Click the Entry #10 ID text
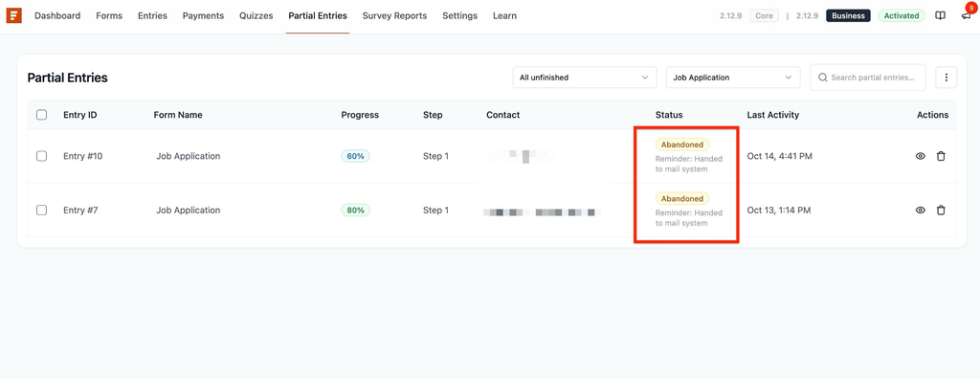The width and height of the screenshot is (980, 379). click(83, 156)
